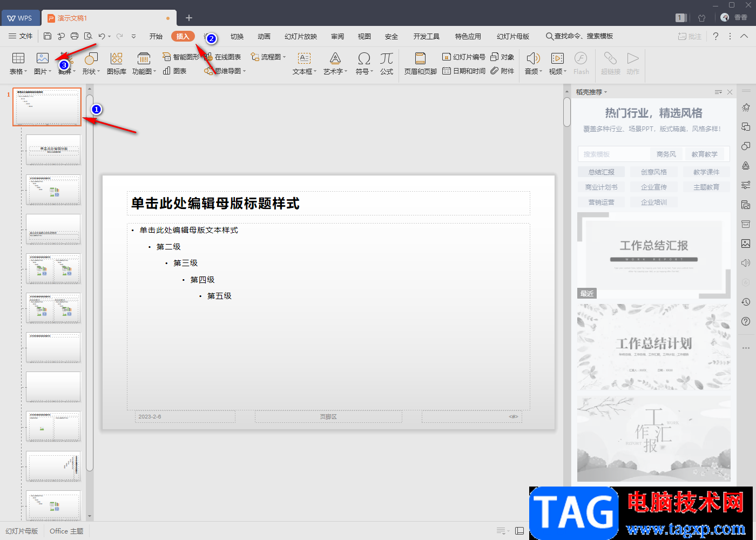Click the 视频 video icon

coord(557,58)
